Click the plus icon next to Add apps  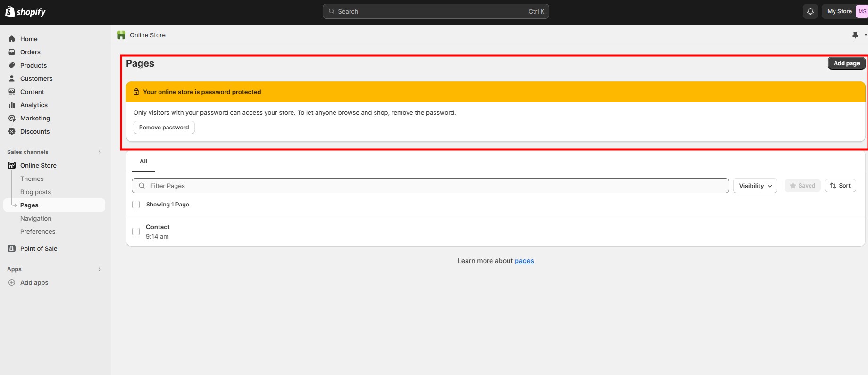12,282
